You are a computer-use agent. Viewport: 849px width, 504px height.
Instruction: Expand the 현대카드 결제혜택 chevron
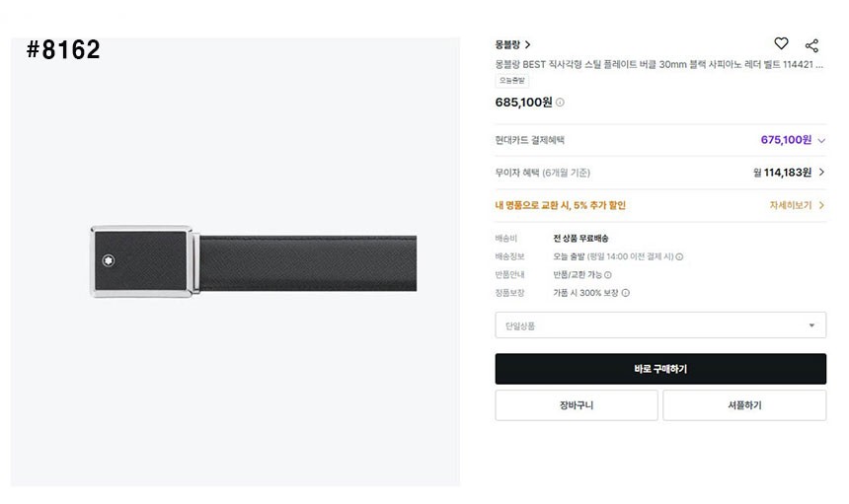coord(821,140)
